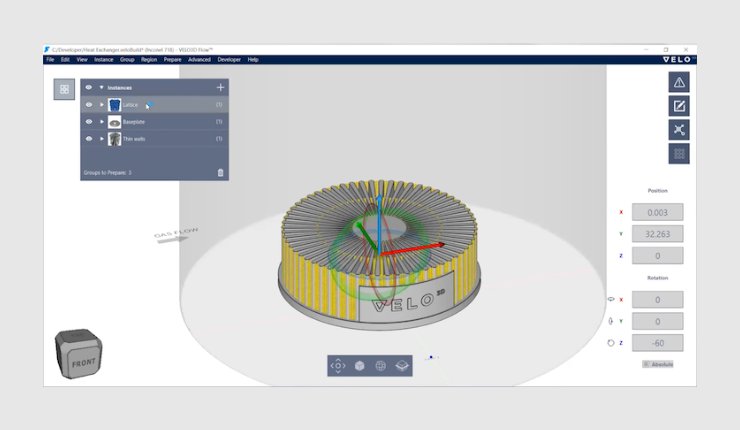Screen dimensions: 740x430
Task: Click 'Groups to Prepare: 3' text
Action: pos(108,173)
